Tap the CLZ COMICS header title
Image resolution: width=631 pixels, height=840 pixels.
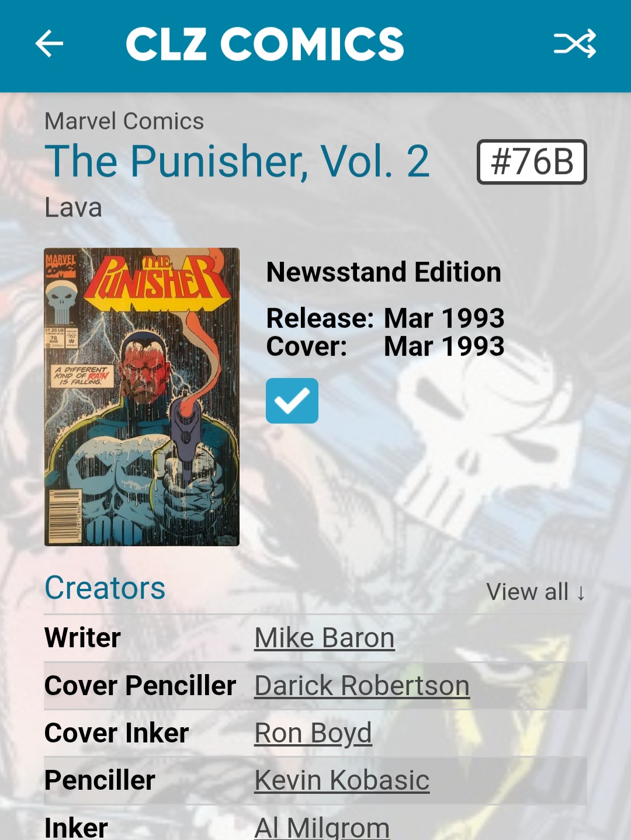tap(265, 44)
